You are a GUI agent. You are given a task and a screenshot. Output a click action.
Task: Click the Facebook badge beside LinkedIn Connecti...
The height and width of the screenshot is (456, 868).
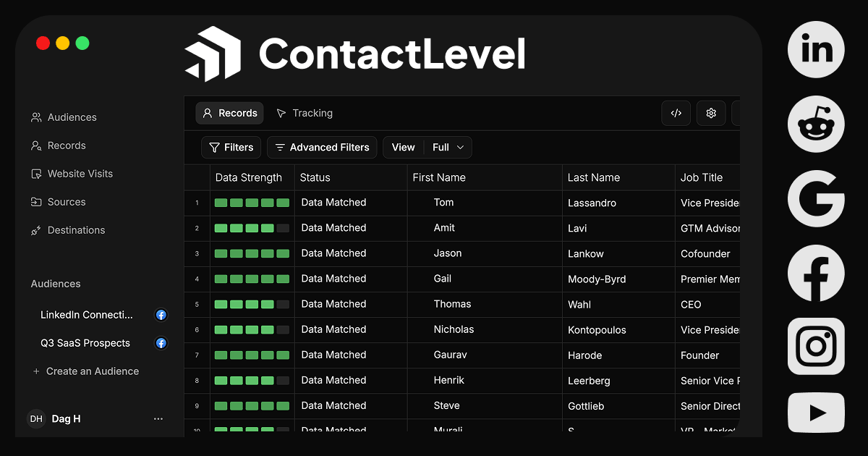[x=161, y=315]
